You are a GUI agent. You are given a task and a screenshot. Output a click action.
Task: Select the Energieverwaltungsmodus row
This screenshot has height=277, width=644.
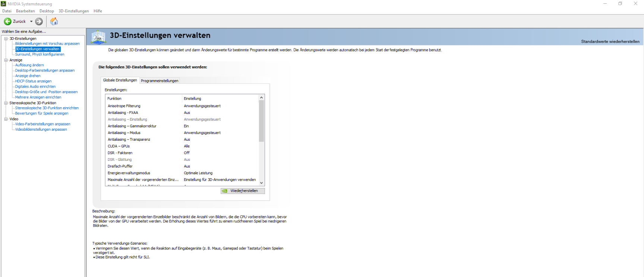pyautogui.click(x=182, y=173)
